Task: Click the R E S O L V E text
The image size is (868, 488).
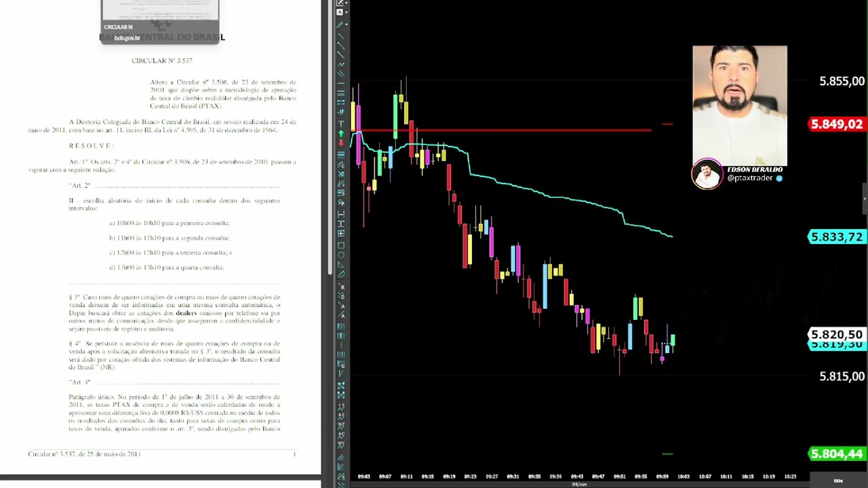Action: [90, 146]
